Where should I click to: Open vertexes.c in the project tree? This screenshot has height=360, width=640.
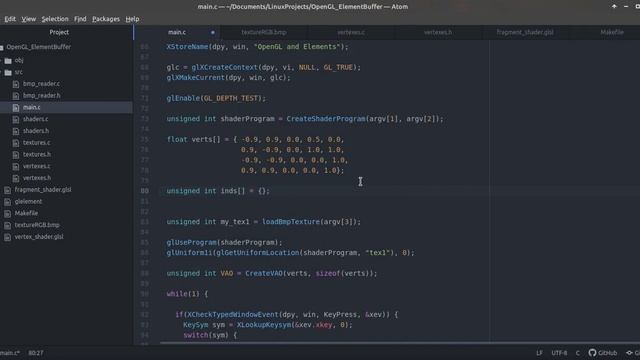pyautogui.click(x=37, y=166)
